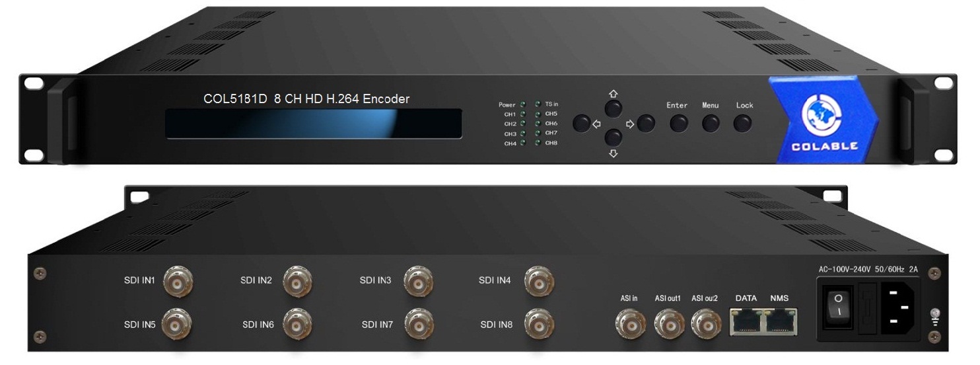980x365 pixels.
Task: Click the round Menu button
Action: [711, 123]
